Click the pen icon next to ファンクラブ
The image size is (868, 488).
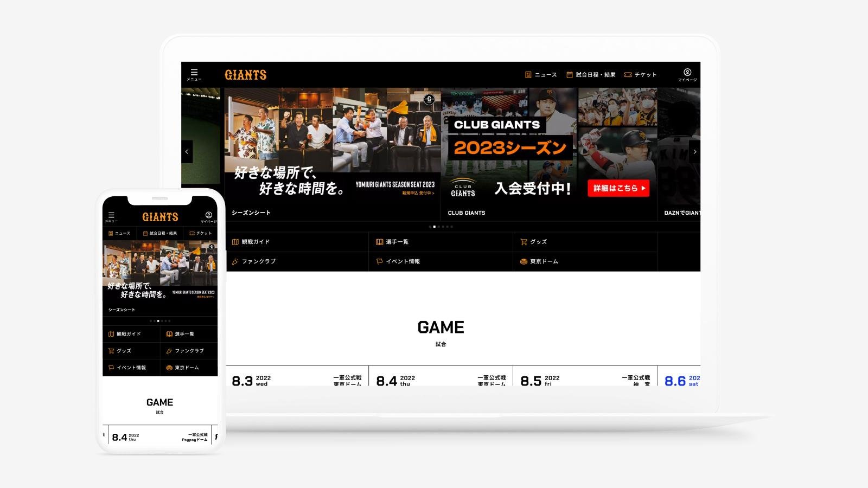point(234,261)
